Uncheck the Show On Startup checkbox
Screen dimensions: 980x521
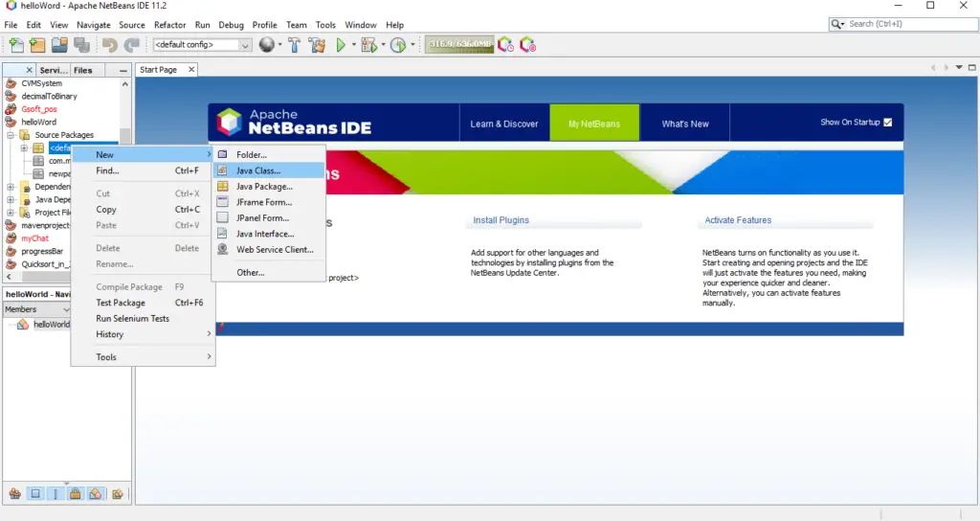[887, 123]
